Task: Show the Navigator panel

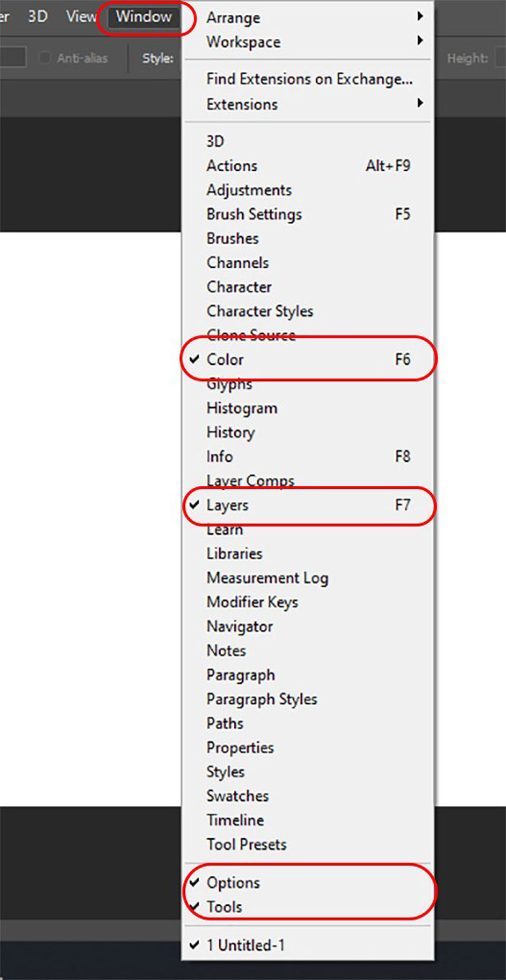Action: pyautogui.click(x=307, y=626)
